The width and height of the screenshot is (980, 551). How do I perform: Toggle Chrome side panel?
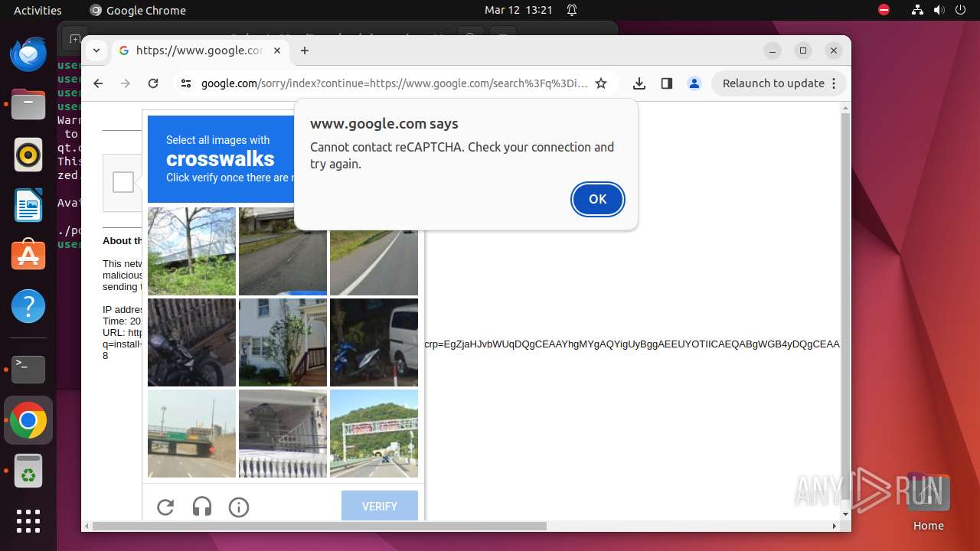[667, 83]
